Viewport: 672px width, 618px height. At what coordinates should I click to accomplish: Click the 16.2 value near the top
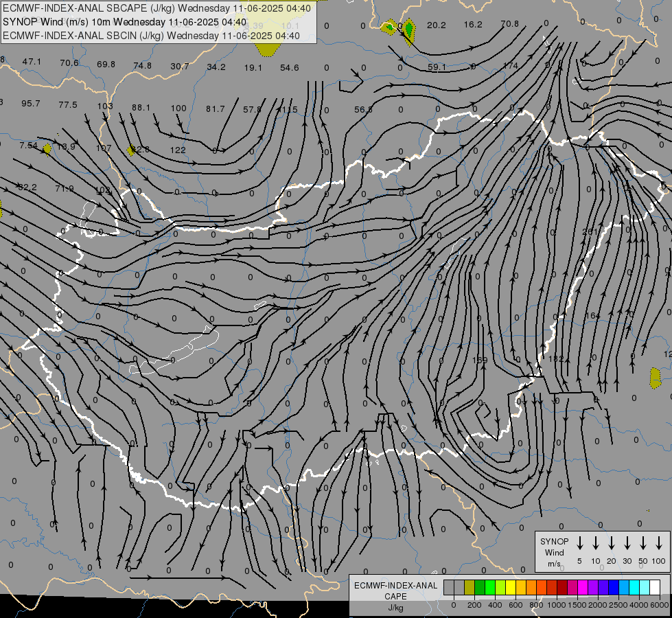(x=473, y=25)
